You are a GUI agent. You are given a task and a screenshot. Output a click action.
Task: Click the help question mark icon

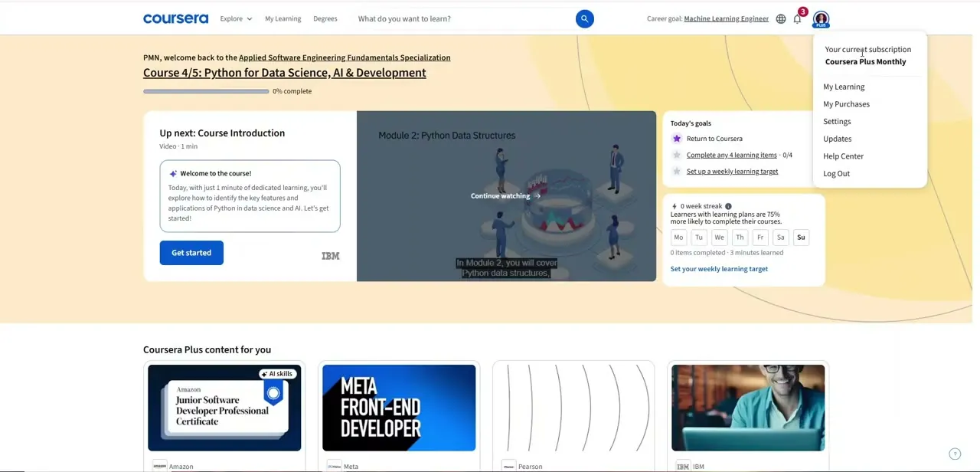click(x=955, y=454)
